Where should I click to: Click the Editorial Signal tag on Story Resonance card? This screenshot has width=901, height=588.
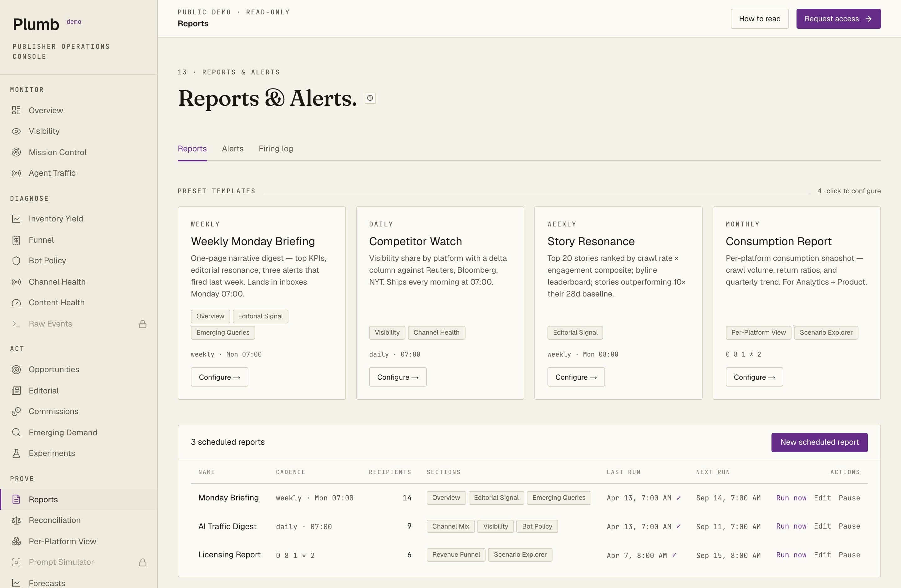[575, 332]
